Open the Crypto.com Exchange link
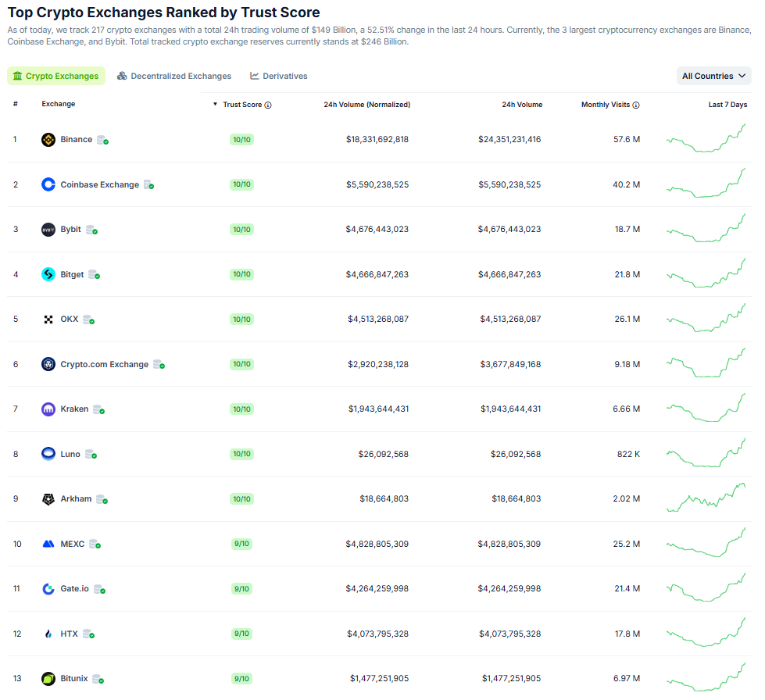765x700 pixels. tap(105, 364)
